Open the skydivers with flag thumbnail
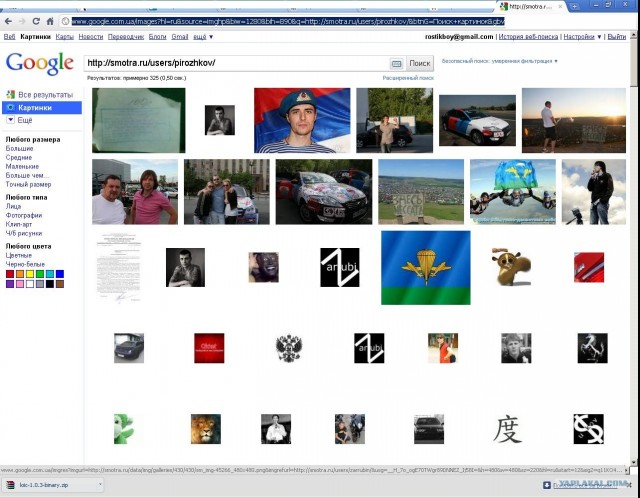The width and height of the screenshot is (640, 498). tap(513, 192)
